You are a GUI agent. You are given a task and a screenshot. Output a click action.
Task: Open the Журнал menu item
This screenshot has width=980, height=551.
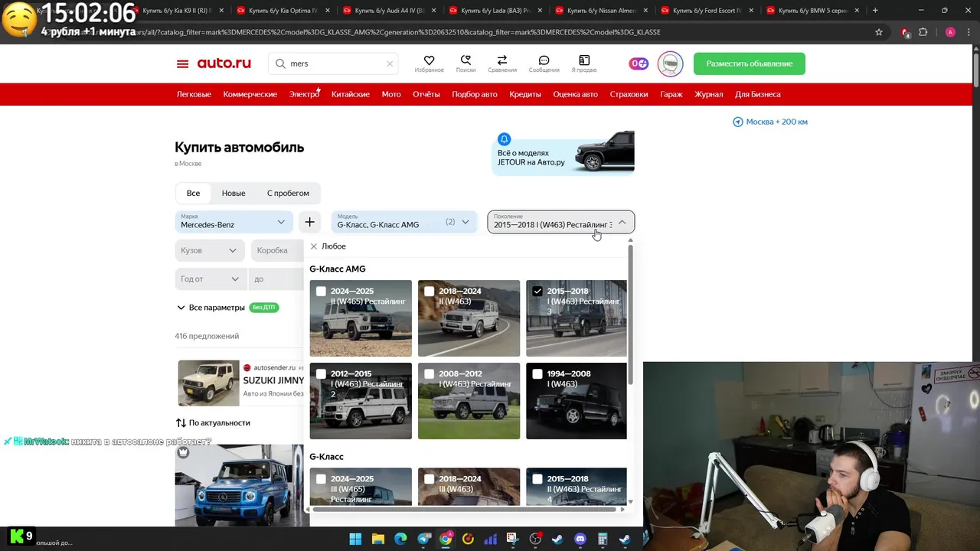coord(709,94)
